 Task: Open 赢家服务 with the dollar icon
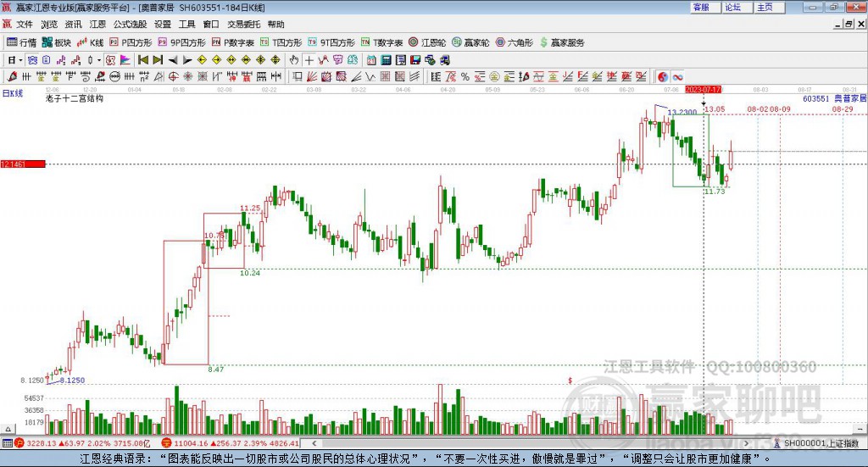[562, 42]
